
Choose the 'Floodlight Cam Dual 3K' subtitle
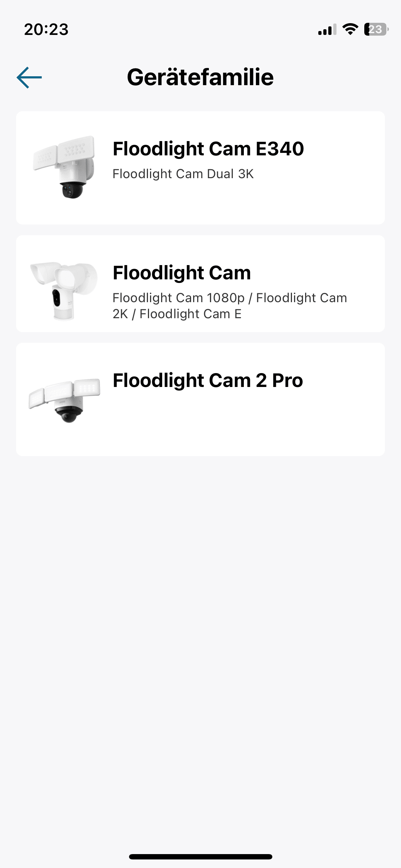pos(183,174)
